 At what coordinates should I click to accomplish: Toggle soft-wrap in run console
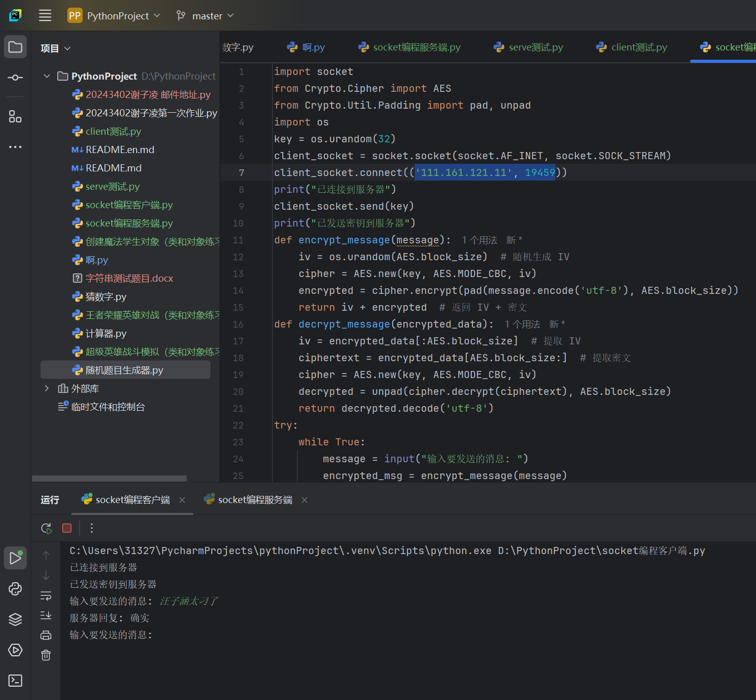(46, 595)
